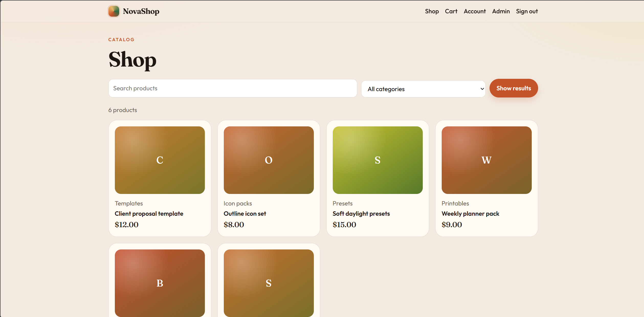The width and height of the screenshot is (644, 317).
Task: Click the Icon packs category label
Action: tap(238, 203)
